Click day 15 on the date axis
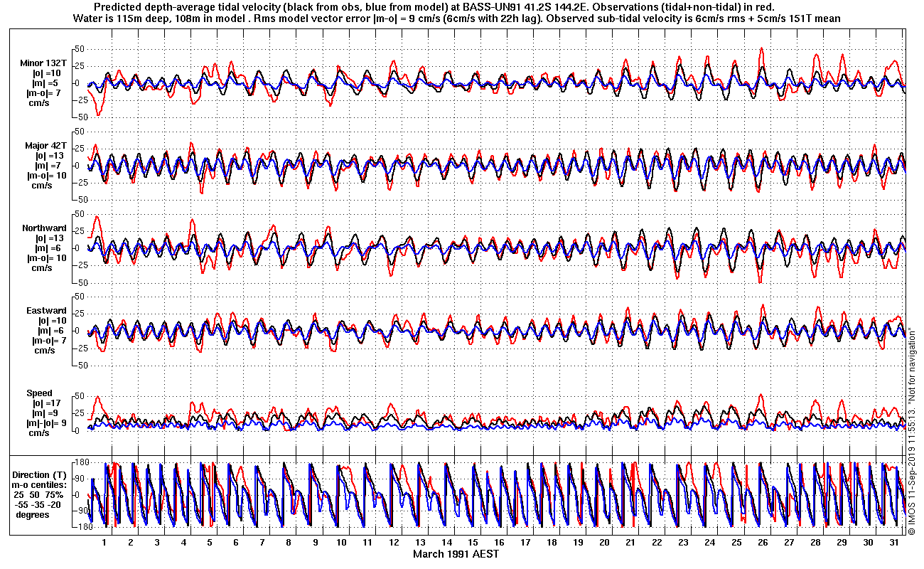This screenshot has width=924, height=569. pyautogui.click(x=473, y=541)
